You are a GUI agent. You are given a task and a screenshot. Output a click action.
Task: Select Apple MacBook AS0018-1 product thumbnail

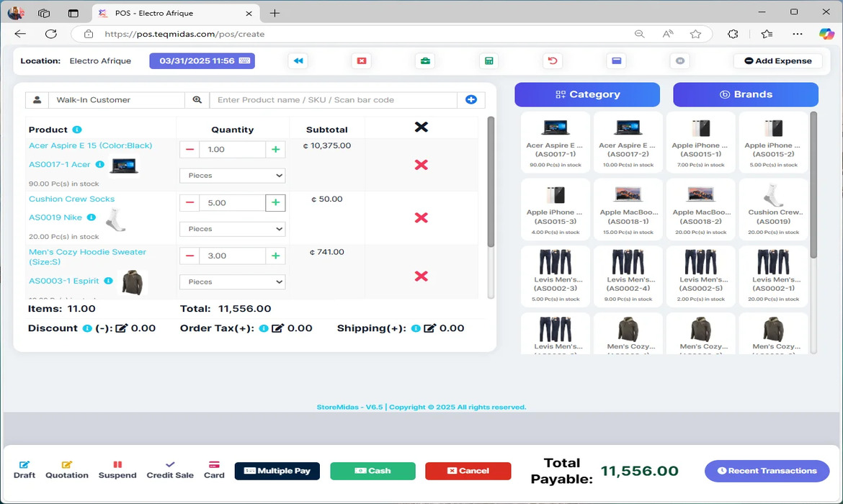[x=628, y=207]
